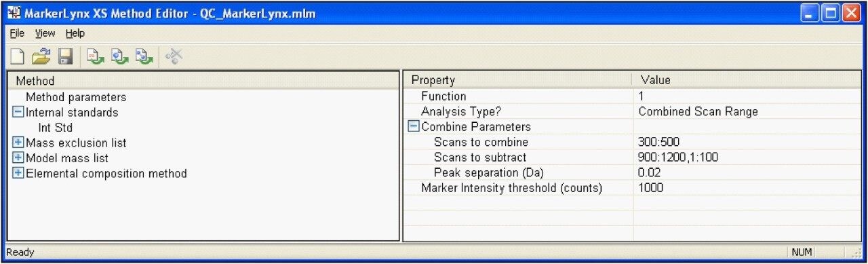Open the Help menu

(x=75, y=33)
